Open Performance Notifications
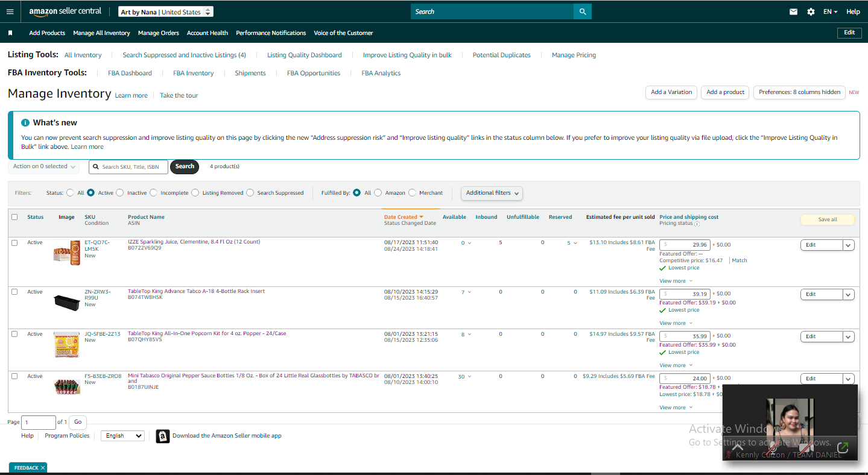 [271, 33]
